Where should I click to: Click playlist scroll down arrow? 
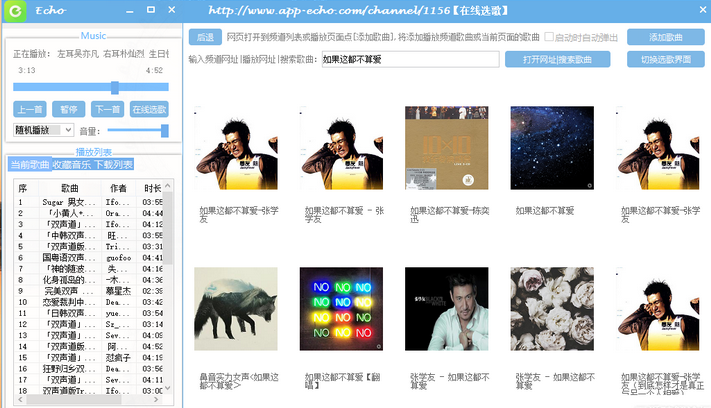(168, 388)
